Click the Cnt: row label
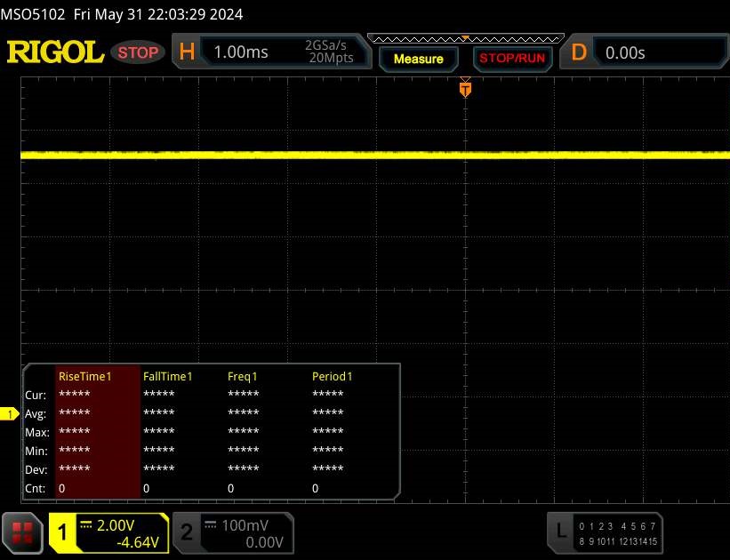Viewport: 730px width, 560px height. (36, 488)
